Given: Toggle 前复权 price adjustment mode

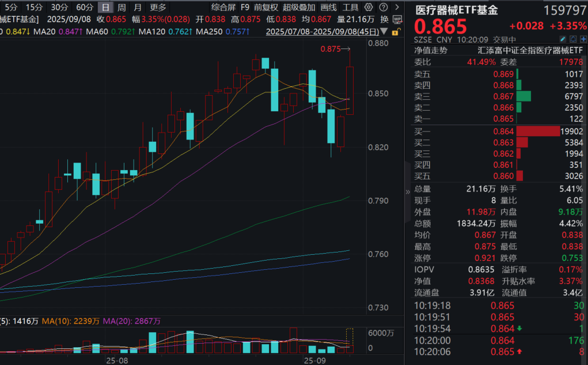Looking at the screenshot, I should pyautogui.click(x=266, y=7).
